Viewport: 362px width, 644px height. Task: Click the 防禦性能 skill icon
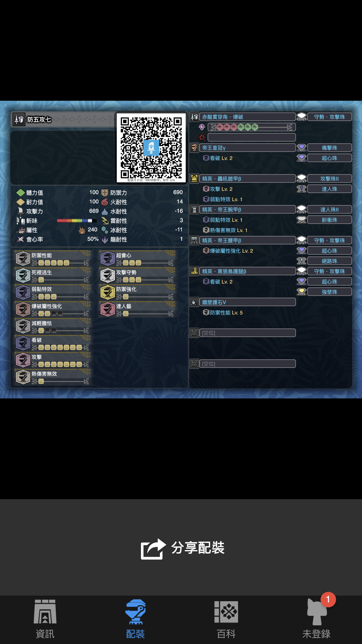pyautogui.click(x=23, y=258)
